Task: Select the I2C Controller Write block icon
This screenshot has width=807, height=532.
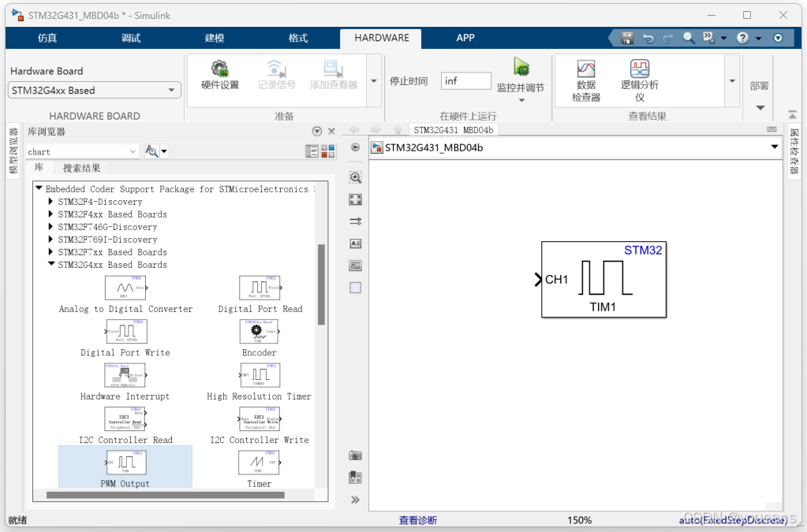Action: (x=260, y=419)
